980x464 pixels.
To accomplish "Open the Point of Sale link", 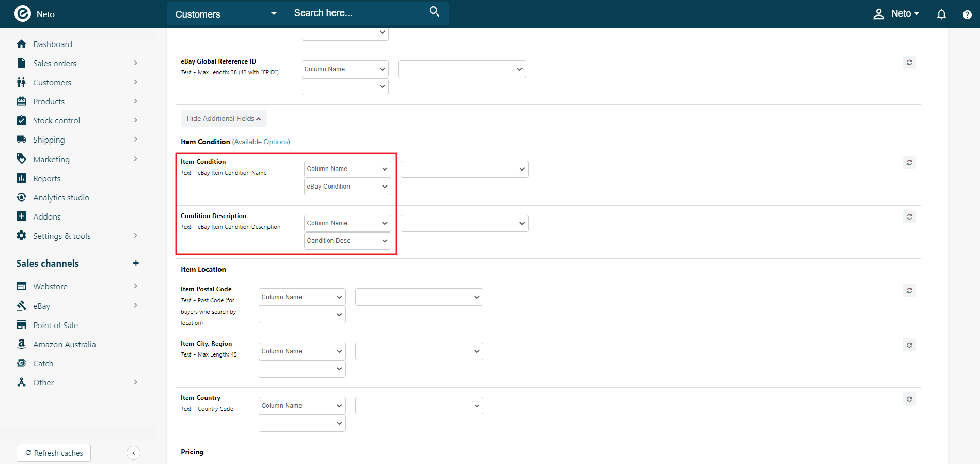I will pyautogui.click(x=55, y=325).
